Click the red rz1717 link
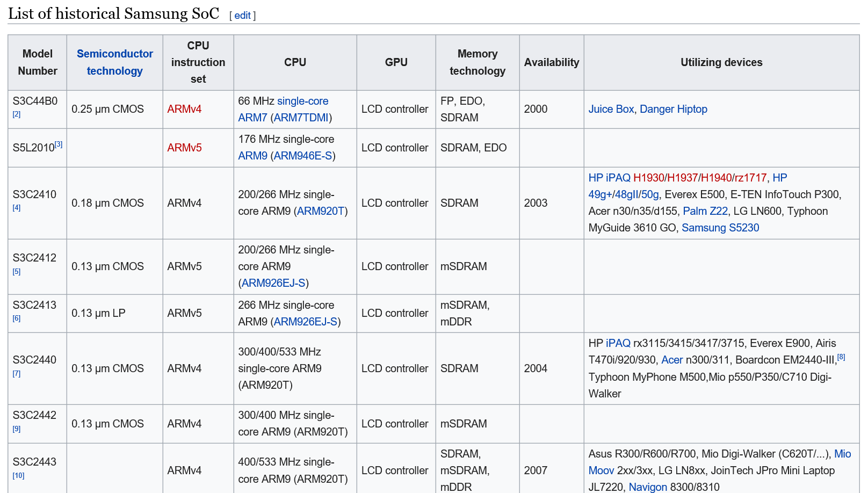868x493 pixels. click(x=751, y=178)
